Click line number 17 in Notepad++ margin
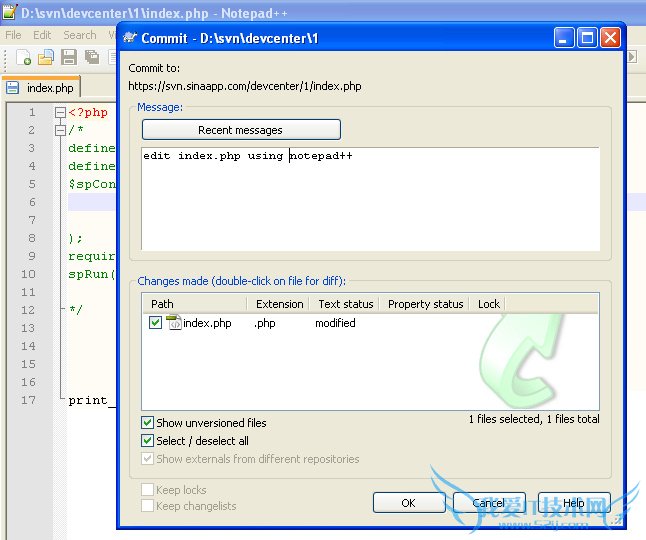The height and width of the screenshot is (540, 646). tap(28, 400)
